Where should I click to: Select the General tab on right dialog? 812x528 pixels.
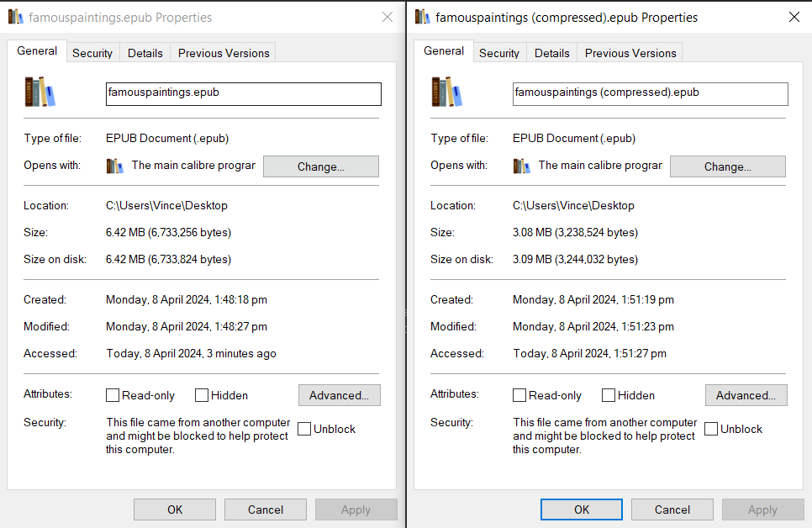point(443,50)
